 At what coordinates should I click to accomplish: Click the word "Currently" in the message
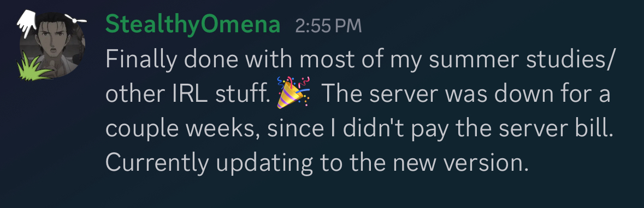(157, 164)
